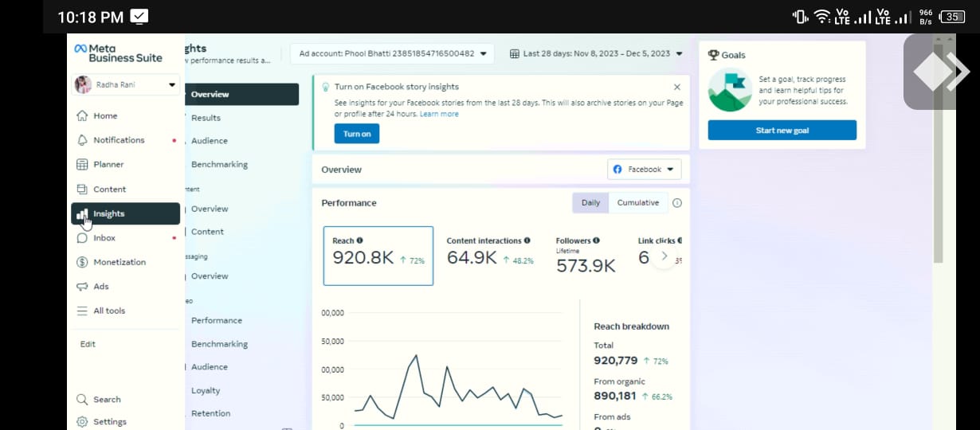Click the Goals trophy icon
The width and height of the screenshot is (980, 430).
[x=714, y=55]
